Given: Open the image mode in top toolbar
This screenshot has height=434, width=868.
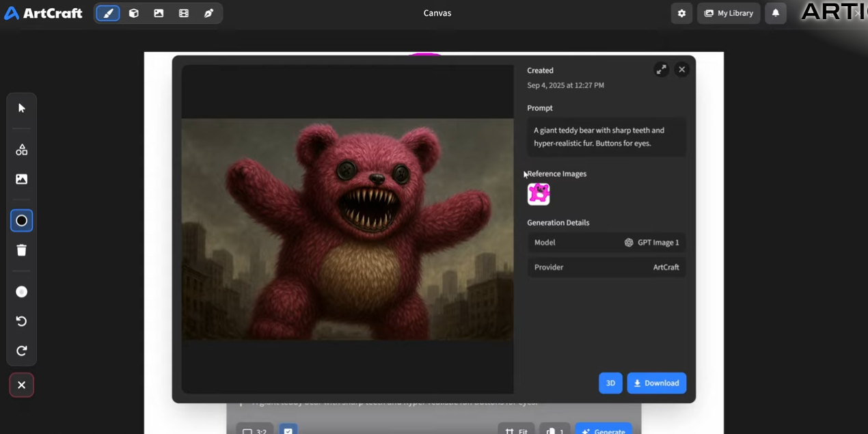Looking at the screenshot, I should click(x=159, y=13).
